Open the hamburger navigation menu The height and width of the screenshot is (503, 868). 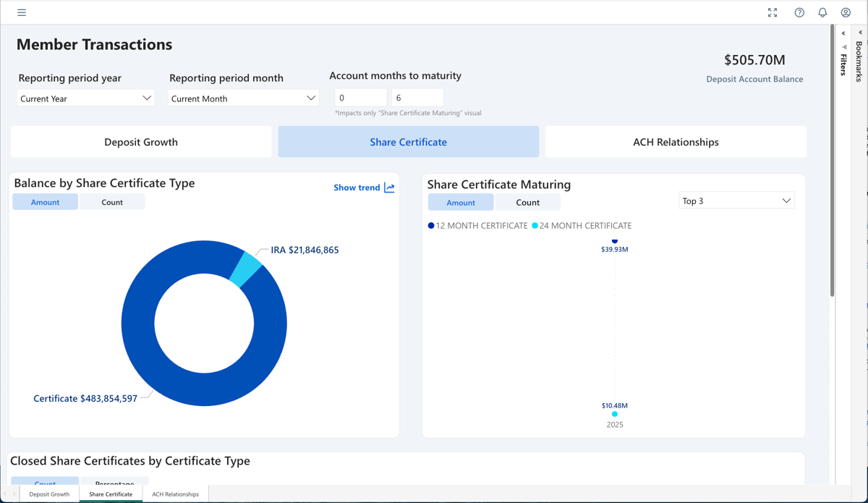(22, 12)
